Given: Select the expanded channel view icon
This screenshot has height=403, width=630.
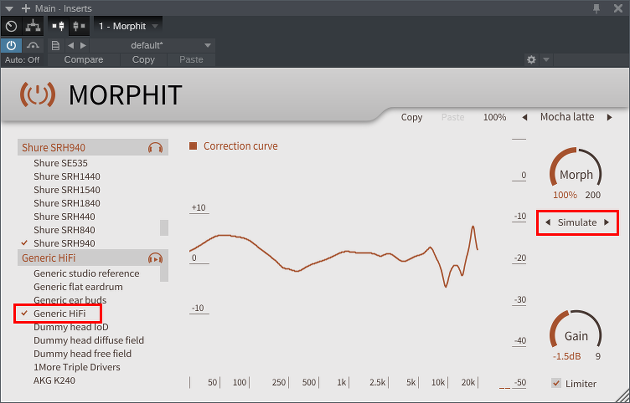Looking at the screenshot, I should (59, 27).
